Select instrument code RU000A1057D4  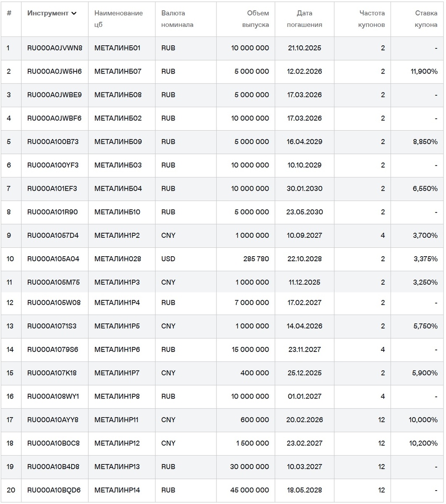coord(53,236)
